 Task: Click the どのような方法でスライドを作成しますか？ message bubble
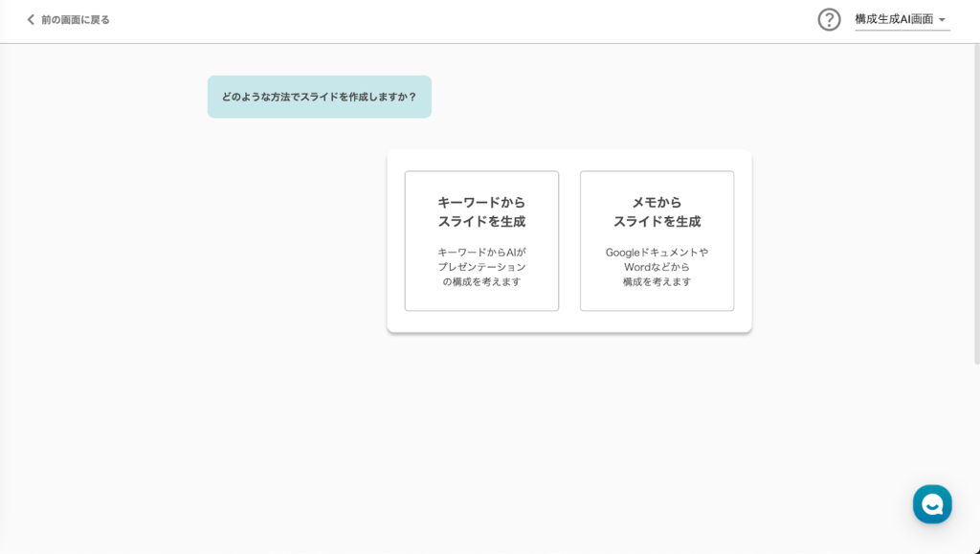[x=319, y=97]
